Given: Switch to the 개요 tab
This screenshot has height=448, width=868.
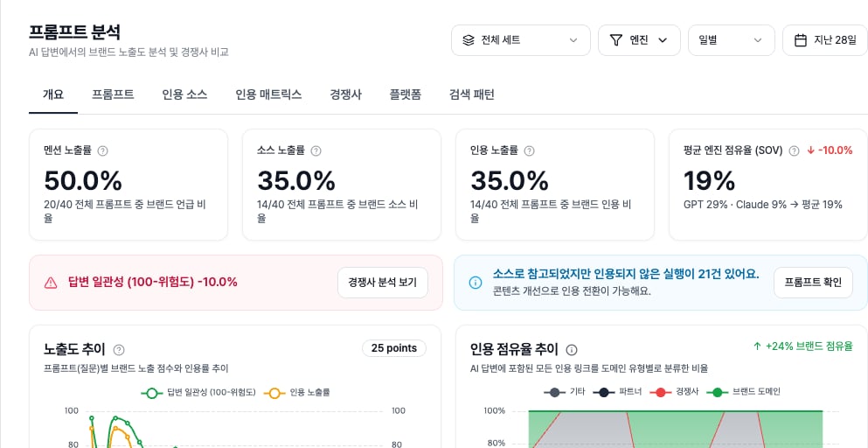Looking at the screenshot, I should [x=53, y=94].
